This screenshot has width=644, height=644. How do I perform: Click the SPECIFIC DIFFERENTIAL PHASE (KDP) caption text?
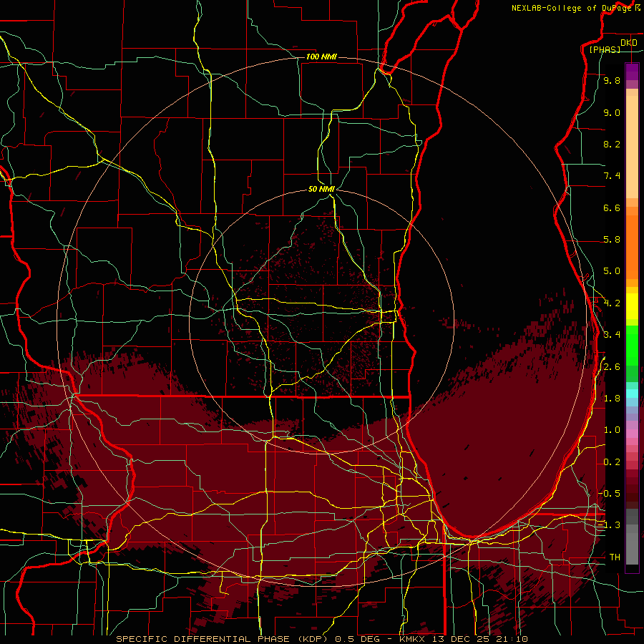click(223, 639)
